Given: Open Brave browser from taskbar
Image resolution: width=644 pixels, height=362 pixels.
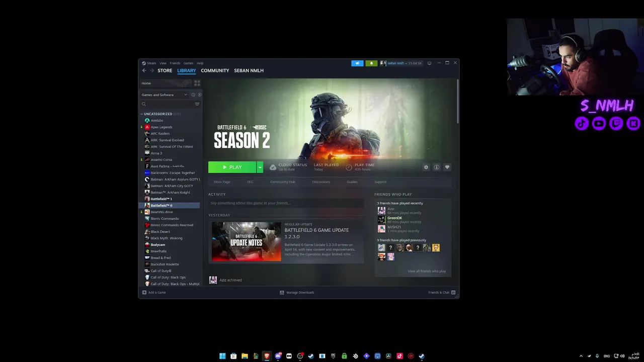Looking at the screenshot, I should coord(267,356).
